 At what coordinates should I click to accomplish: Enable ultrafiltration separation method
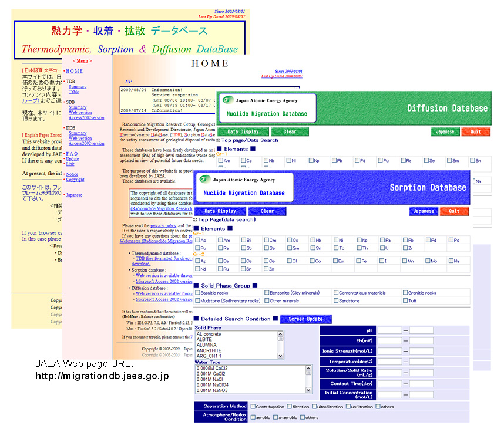(314, 407)
